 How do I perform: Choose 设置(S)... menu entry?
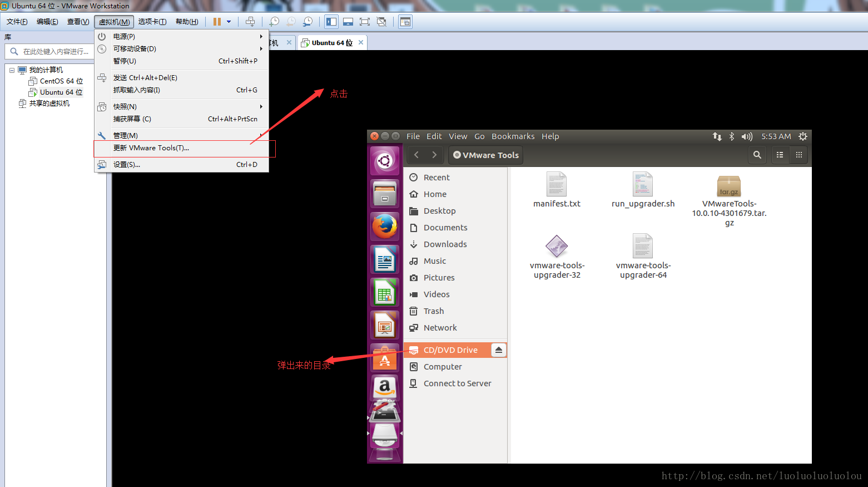[x=182, y=165]
